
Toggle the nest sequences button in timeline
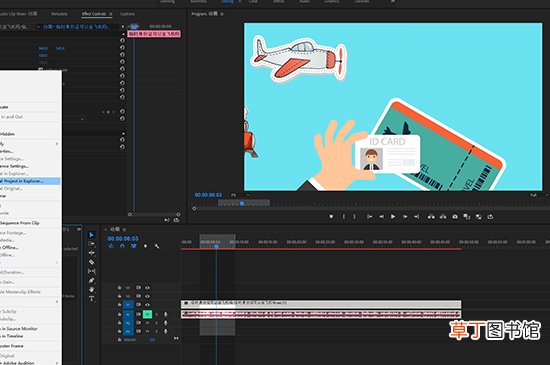[x=111, y=246]
